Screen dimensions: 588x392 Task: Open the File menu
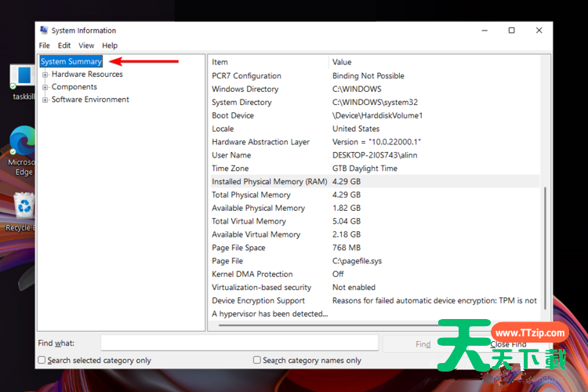point(44,45)
